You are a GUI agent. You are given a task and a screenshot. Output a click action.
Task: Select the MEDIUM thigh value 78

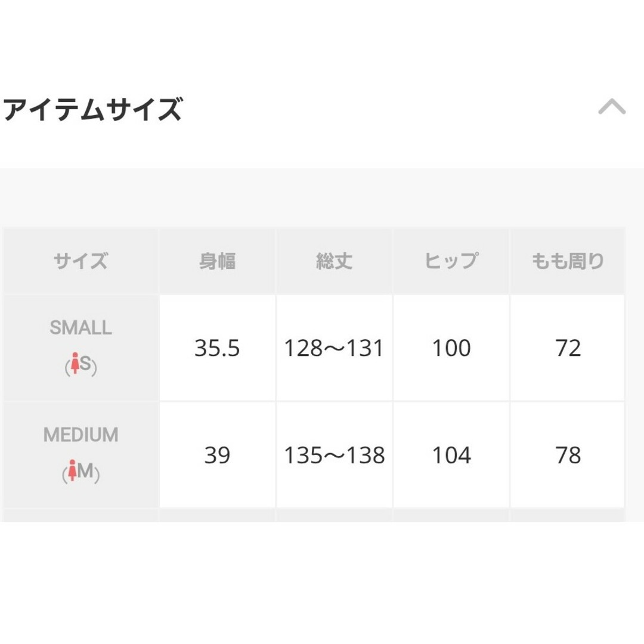tap(567, 455)
